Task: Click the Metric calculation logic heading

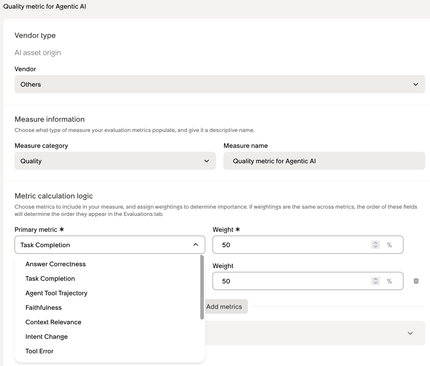Action: (54, 196)
